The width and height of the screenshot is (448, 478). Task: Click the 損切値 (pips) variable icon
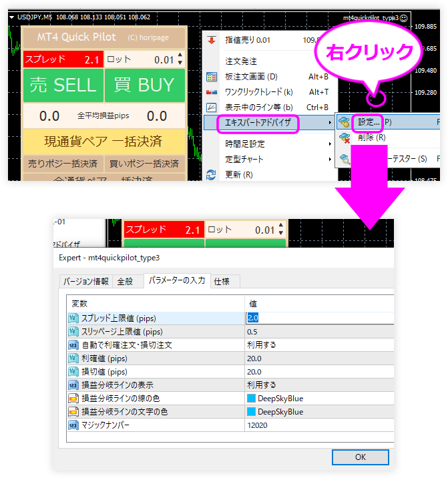point(73,372)
